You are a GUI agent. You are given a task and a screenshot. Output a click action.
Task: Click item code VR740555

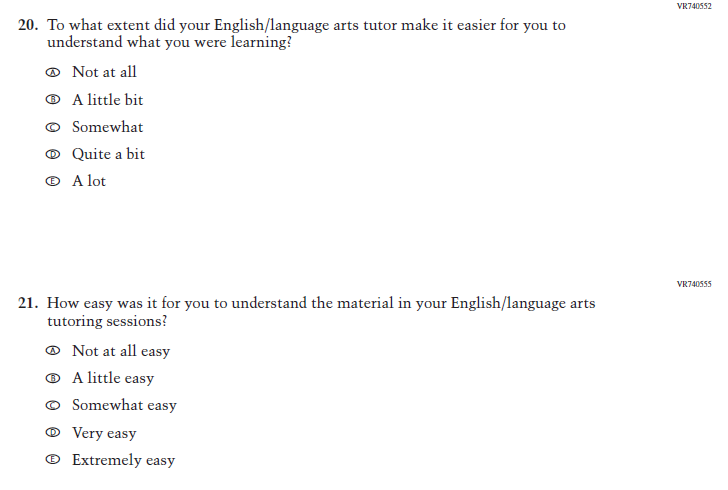[x=694, y=284]
